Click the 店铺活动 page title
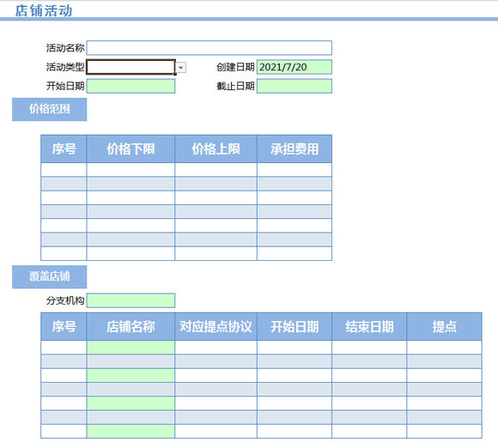 (x=44, y=10)
